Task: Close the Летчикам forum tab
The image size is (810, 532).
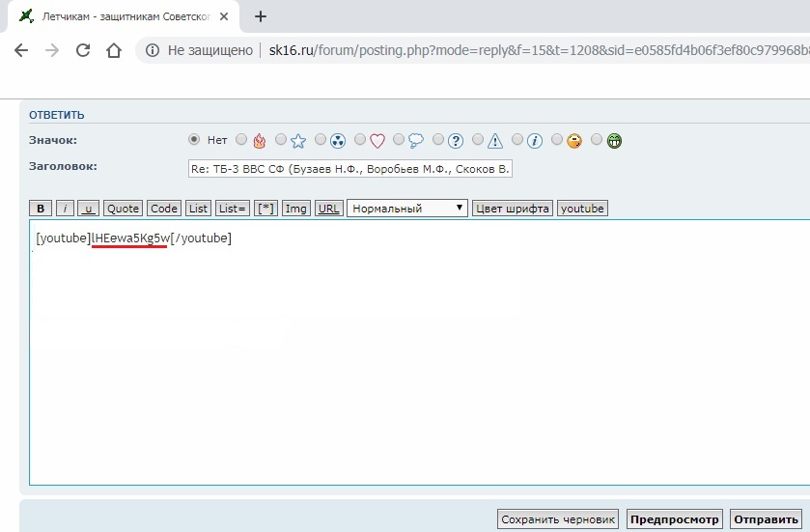Action: click(x=229, y=16)
